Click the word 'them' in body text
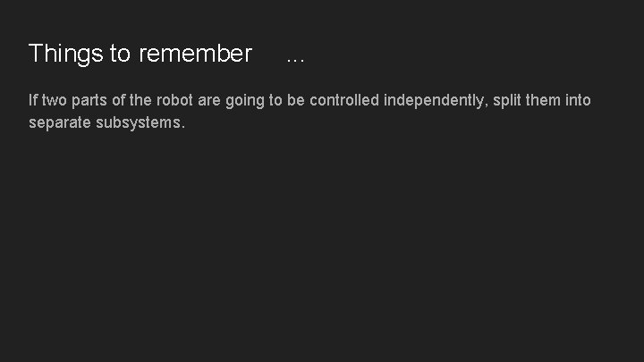Viewport: 644px width, 362px height. coord(543,100)
